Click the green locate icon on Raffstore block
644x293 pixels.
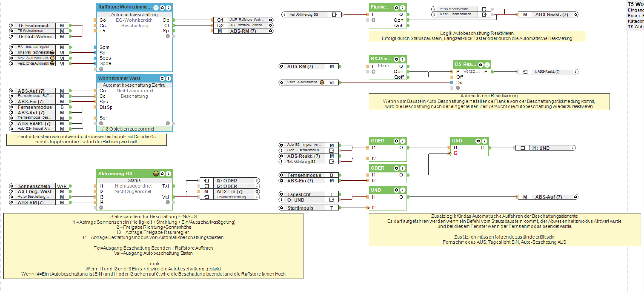click(156, 8)
